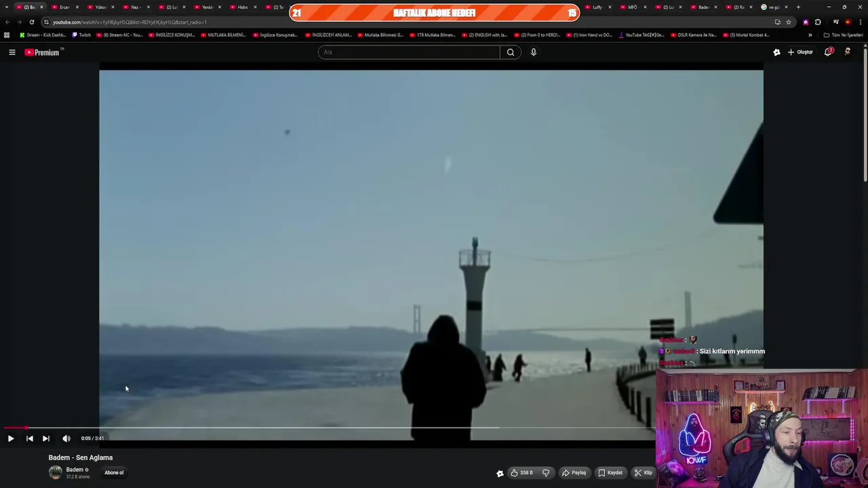The height and width of the screenshot is (488, 868).
Task: Click the search magnifier button
Action: pyautogui.click(x=511, y=52)
